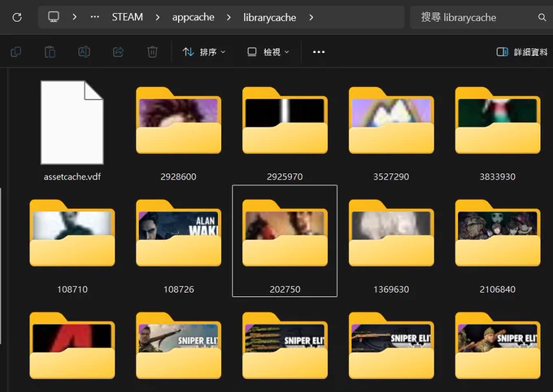This screenshot has width=553, height=392.
Task: Click the magnifier search icon
Action: (542, 17)
